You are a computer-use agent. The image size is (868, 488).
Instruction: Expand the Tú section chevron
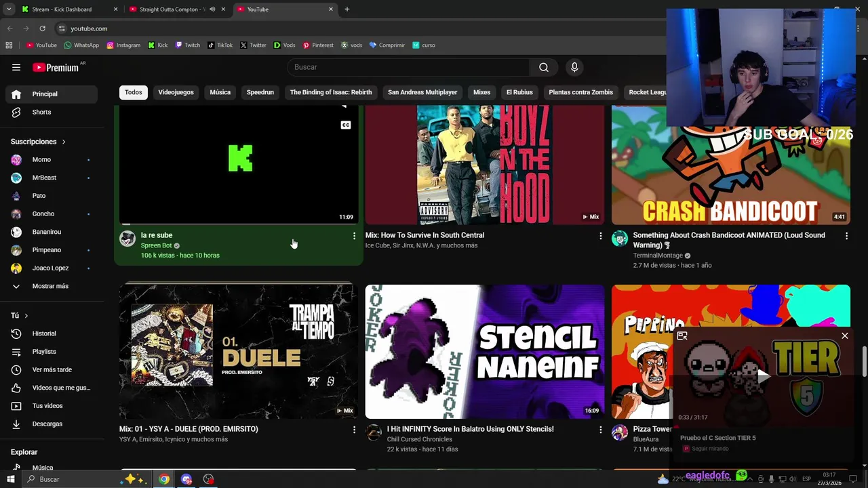(x=26, y=316)
